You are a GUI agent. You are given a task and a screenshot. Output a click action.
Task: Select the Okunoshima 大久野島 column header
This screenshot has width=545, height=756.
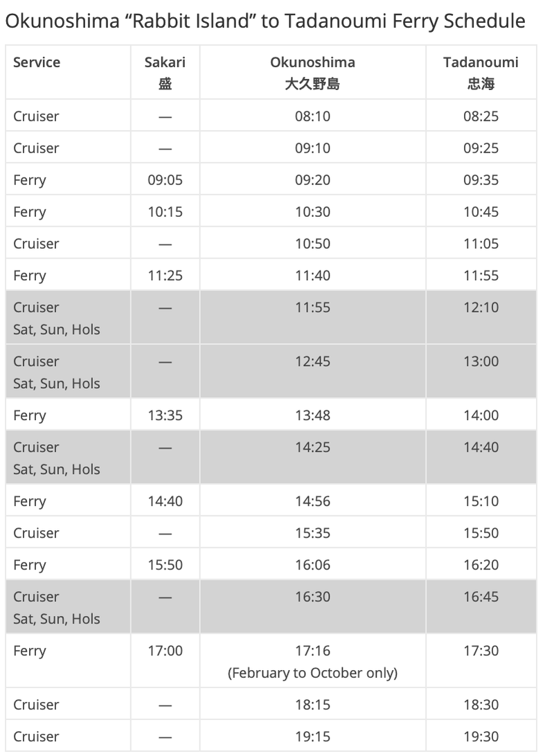coord(313,73)
